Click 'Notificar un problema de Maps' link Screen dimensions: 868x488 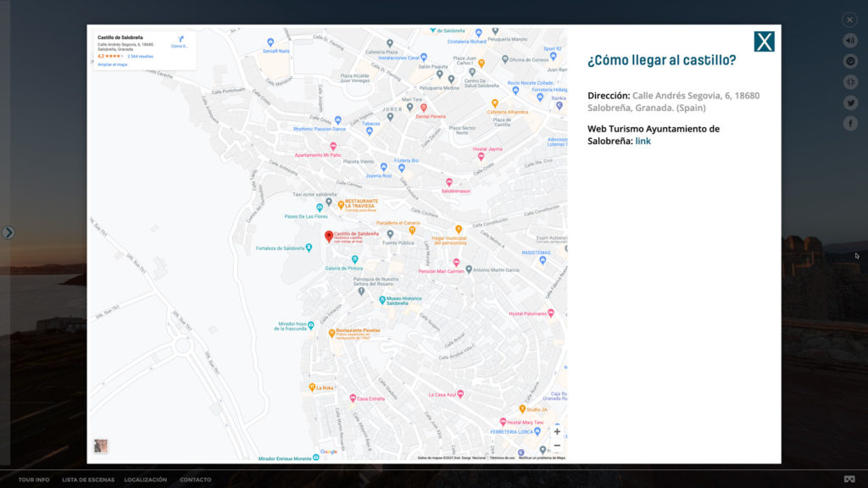542,458
